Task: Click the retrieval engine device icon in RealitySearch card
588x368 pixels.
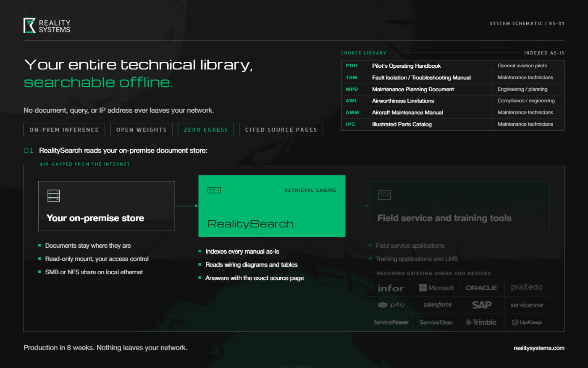Action: click(214, 190)
